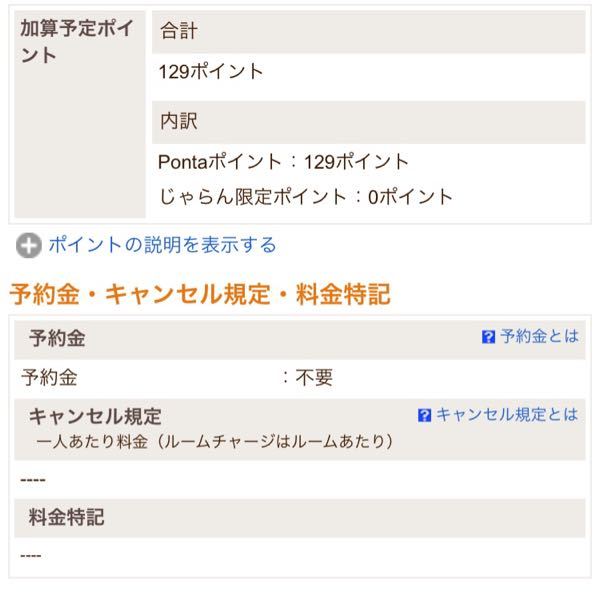Click the 内訳 header row
The height and width of the screenshot is (600, 600).
(179, 122)
